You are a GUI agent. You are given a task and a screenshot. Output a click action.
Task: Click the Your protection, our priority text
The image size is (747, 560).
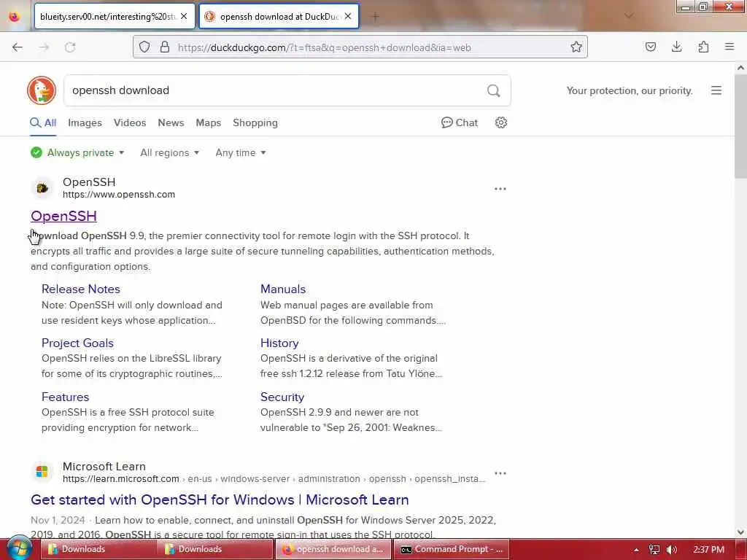630,90
